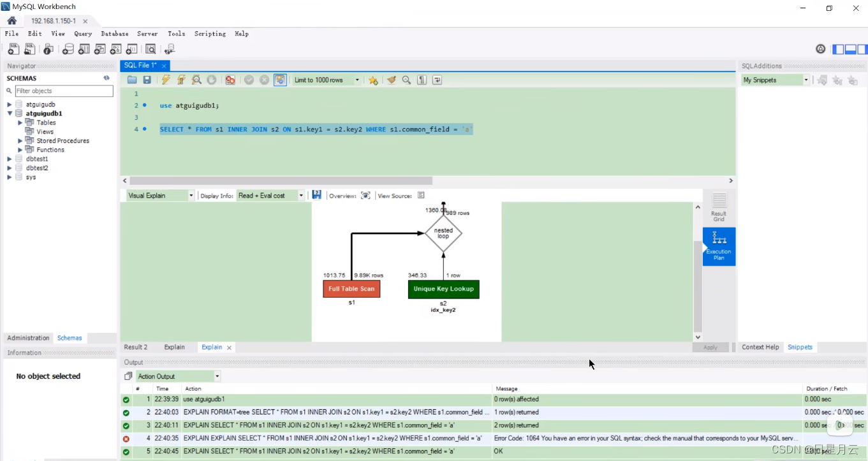This screenshot has width=868, height=461.
Task: Rollback the transaction X icon
Action: click(x=264, y=80)
